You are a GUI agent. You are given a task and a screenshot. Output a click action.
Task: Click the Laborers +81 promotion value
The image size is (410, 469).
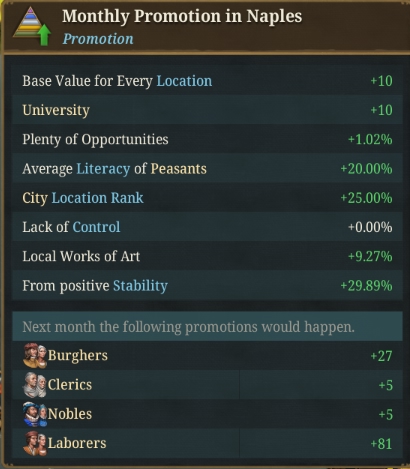381,444
